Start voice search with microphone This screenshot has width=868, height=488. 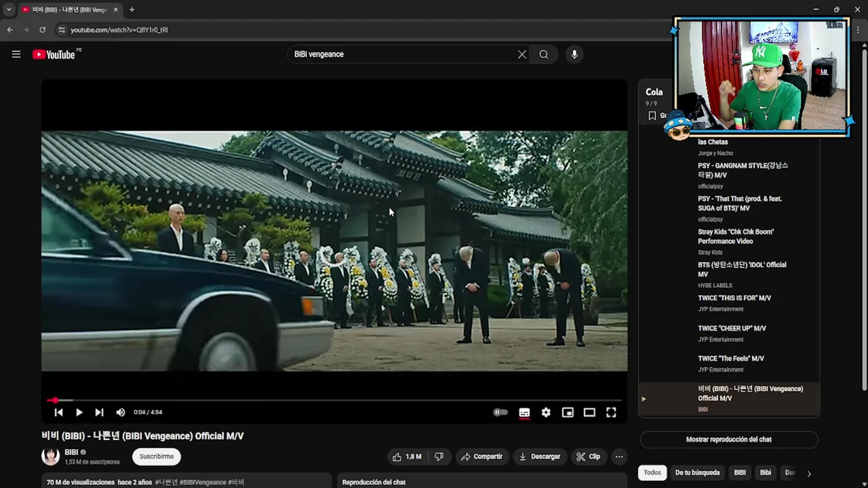point(574,54)
